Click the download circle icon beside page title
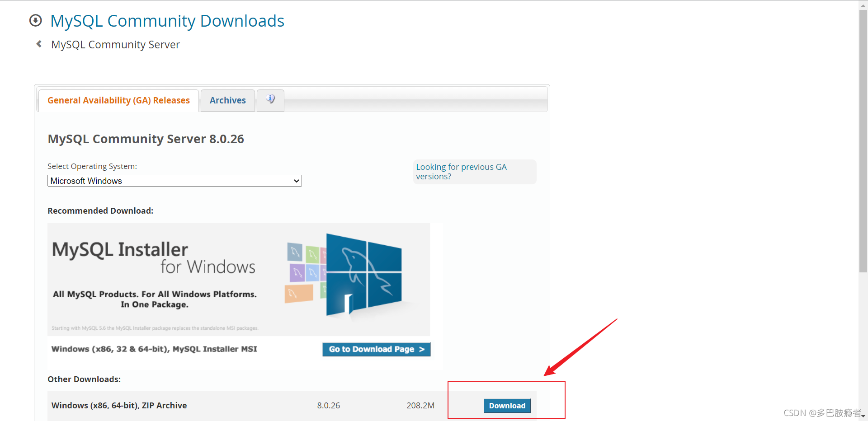This screenshot has height=421, width=868. click(x=35, y=20)
